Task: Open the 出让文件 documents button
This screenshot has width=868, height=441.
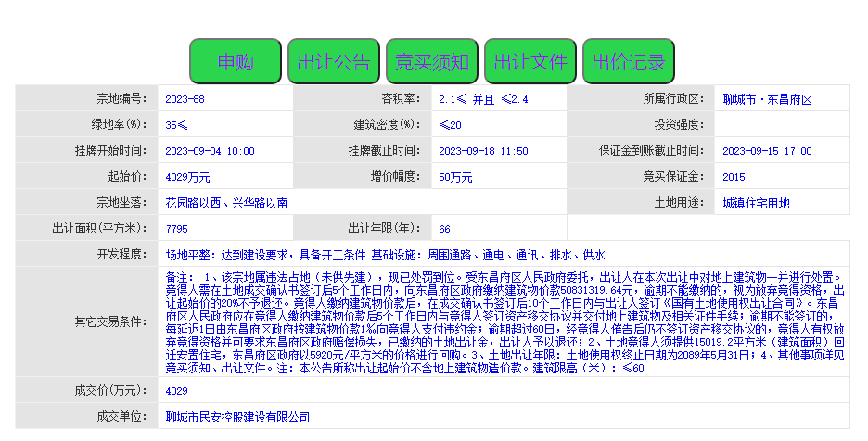Action: pos(530,62)
